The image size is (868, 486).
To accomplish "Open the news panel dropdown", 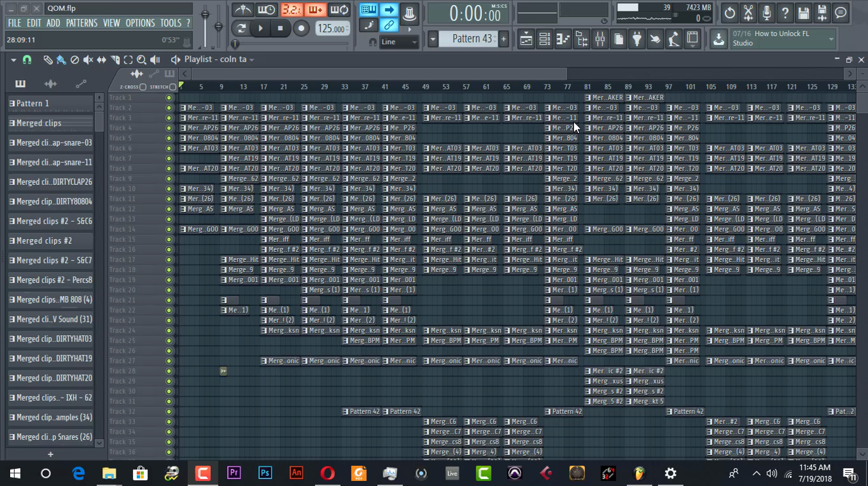I will point(831,39).
